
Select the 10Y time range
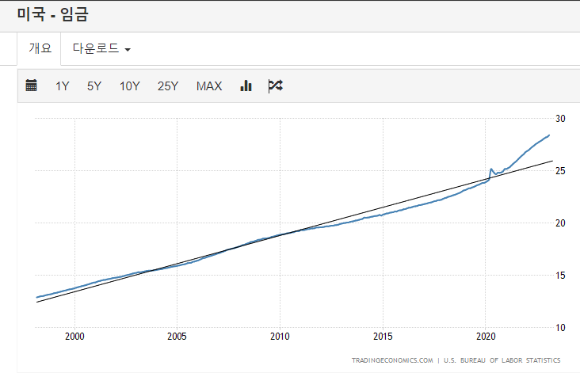pos(129,86)
